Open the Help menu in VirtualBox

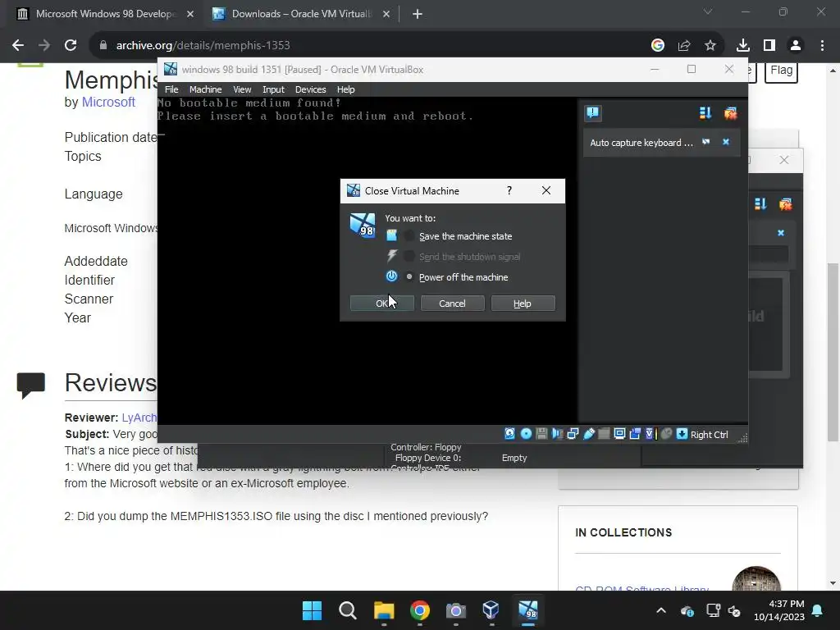point(345,89)
